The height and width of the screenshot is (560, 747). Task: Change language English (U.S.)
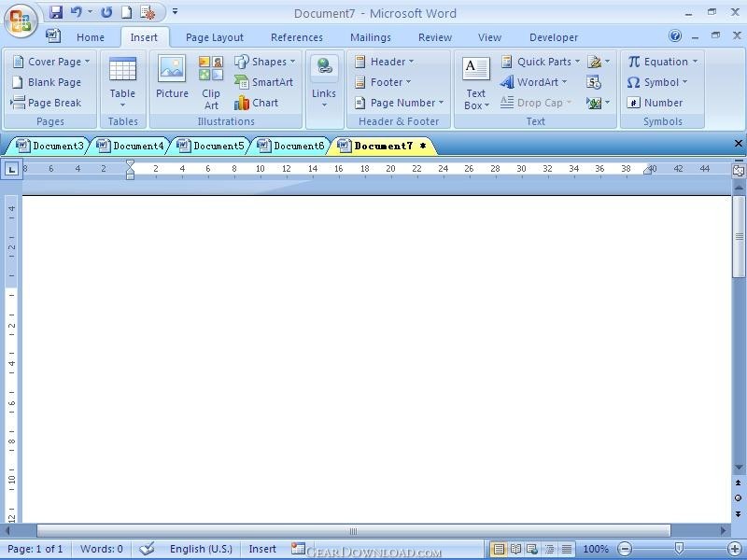tap(201, 549)
